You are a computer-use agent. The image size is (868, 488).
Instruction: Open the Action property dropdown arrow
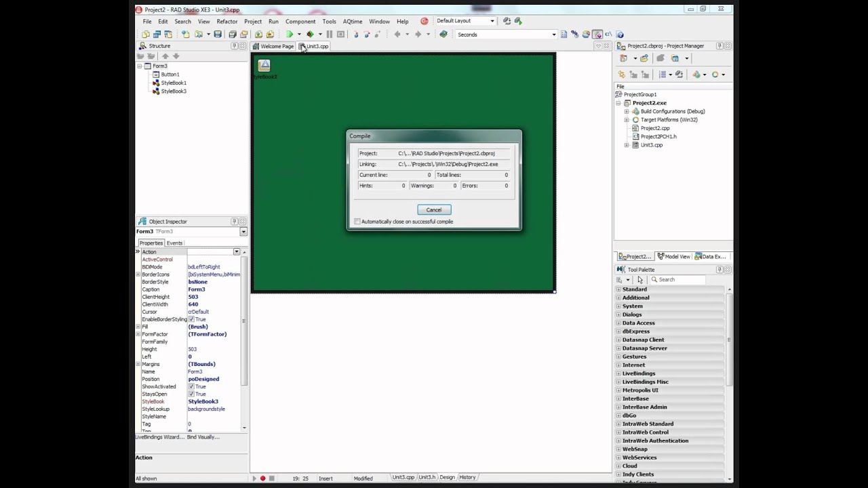point(237,251)
